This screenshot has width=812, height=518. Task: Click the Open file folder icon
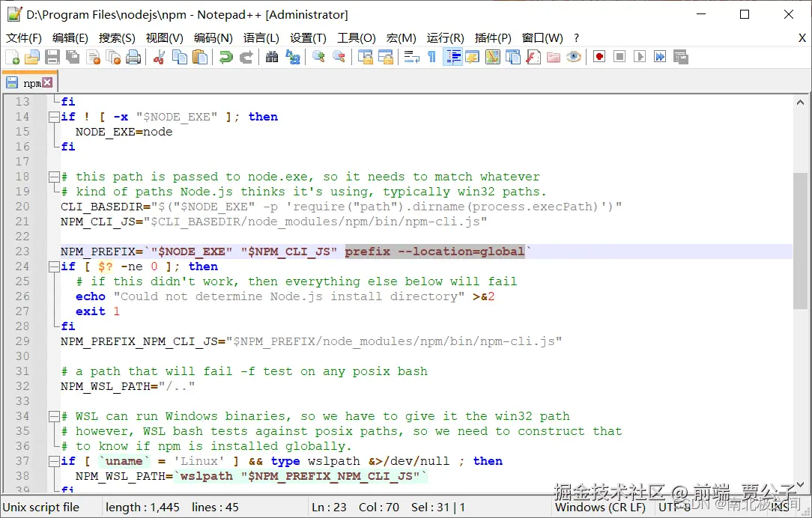pos(32,57)
